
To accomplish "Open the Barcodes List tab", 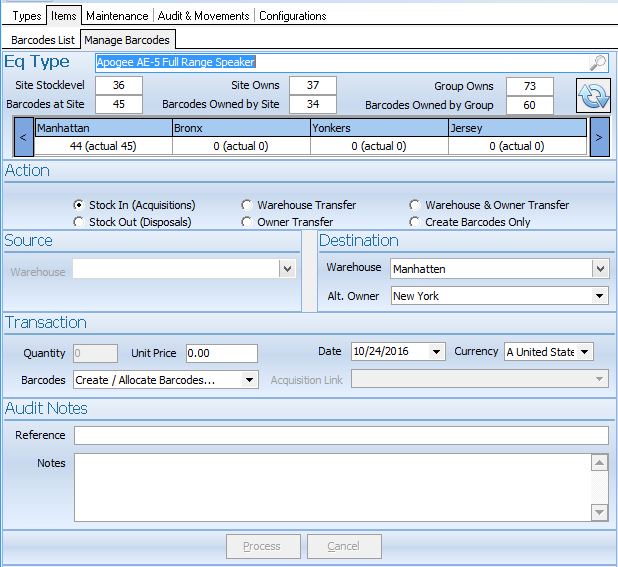I will click(42, 40).
